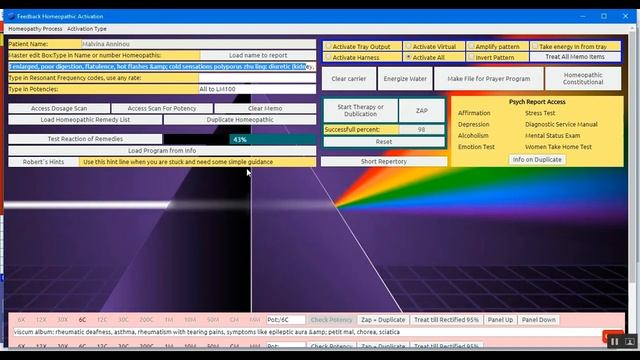
Task: Click Treat till Rectified 95% in the Pot:/6C row
Action: click(x=446, y=320)
